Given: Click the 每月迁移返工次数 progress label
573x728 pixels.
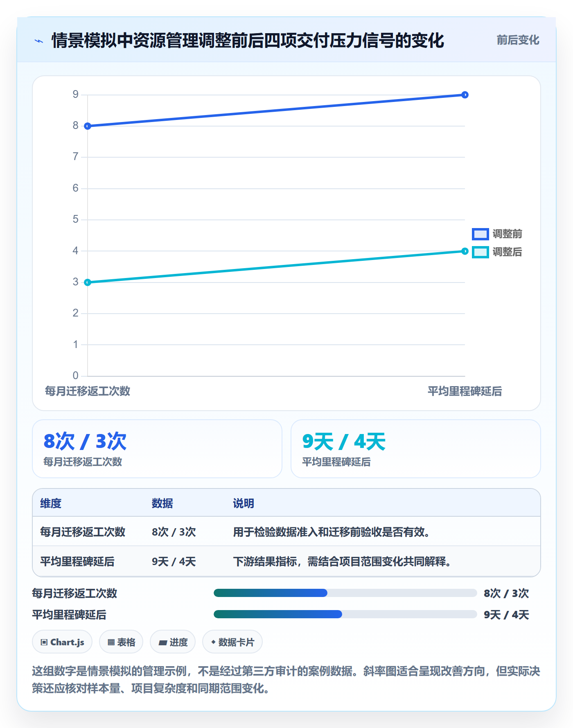Looking at the screenshot, I should tap(74, 593).
